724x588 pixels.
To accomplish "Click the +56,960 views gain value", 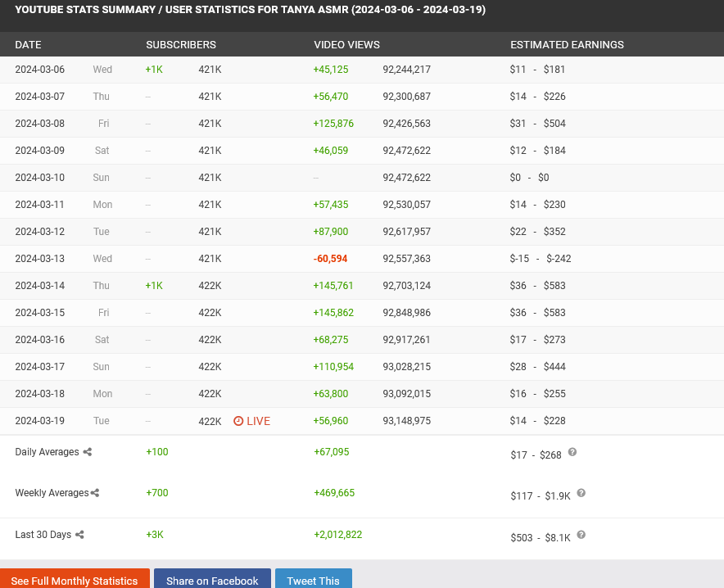I will tap(331, 420).
